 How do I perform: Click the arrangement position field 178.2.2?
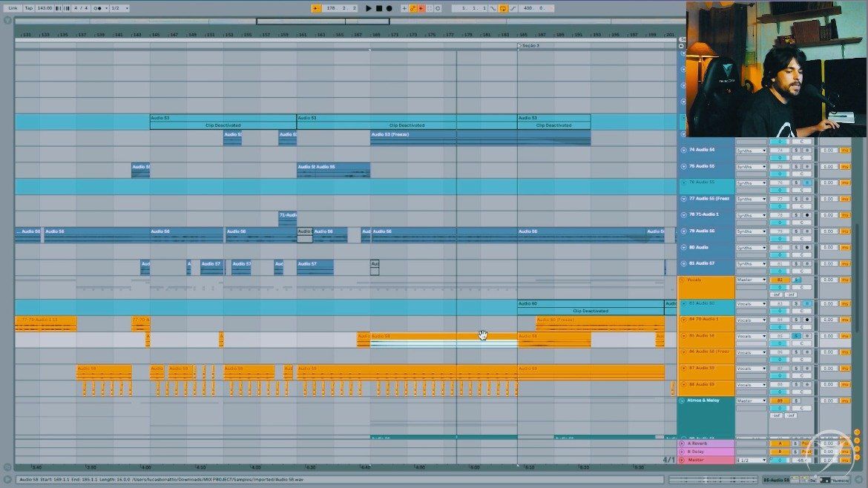(x=341, y=8)
